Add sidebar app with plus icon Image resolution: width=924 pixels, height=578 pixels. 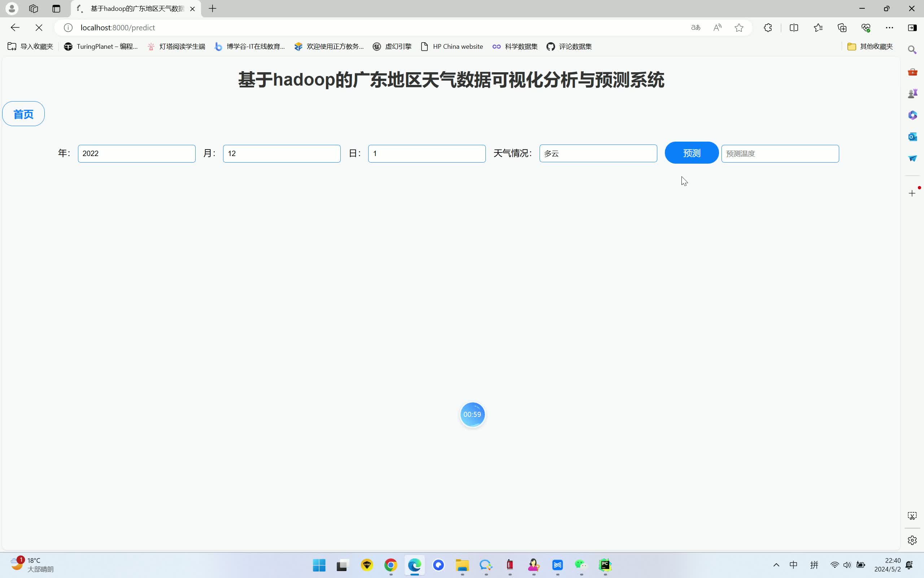[x=912, y=193]
